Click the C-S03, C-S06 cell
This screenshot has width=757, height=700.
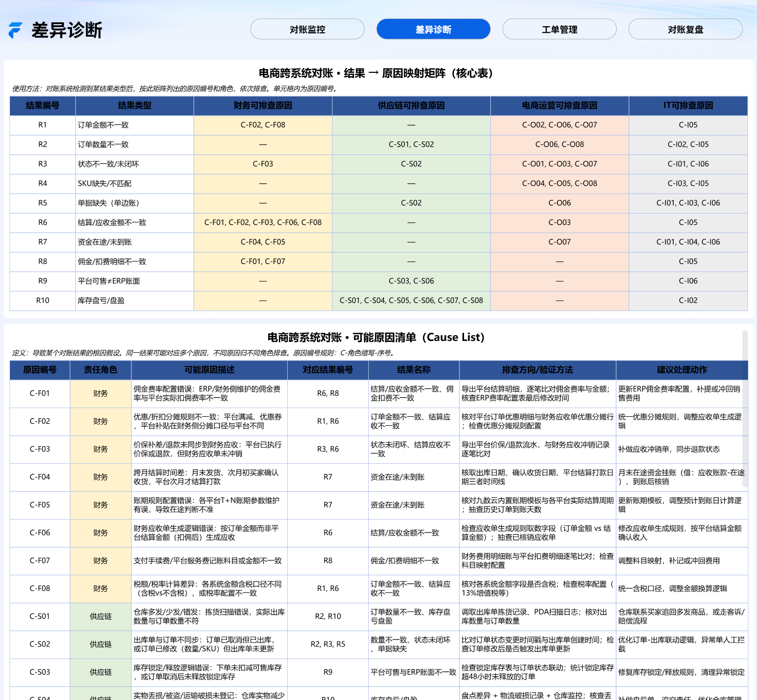(x=411, y=281)
